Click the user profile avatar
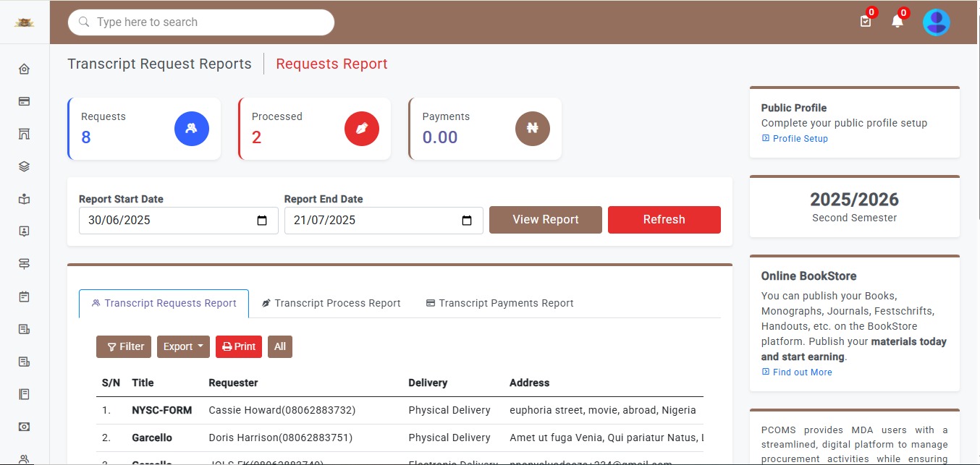The height and width of the screenshot is (465, 980). pos(936,22)
